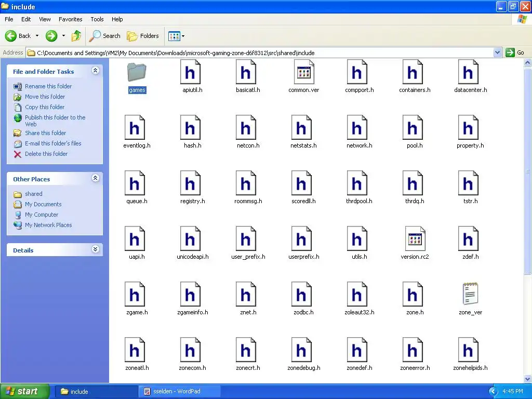Collapse the Other Places panel

(x=96, y=178)
